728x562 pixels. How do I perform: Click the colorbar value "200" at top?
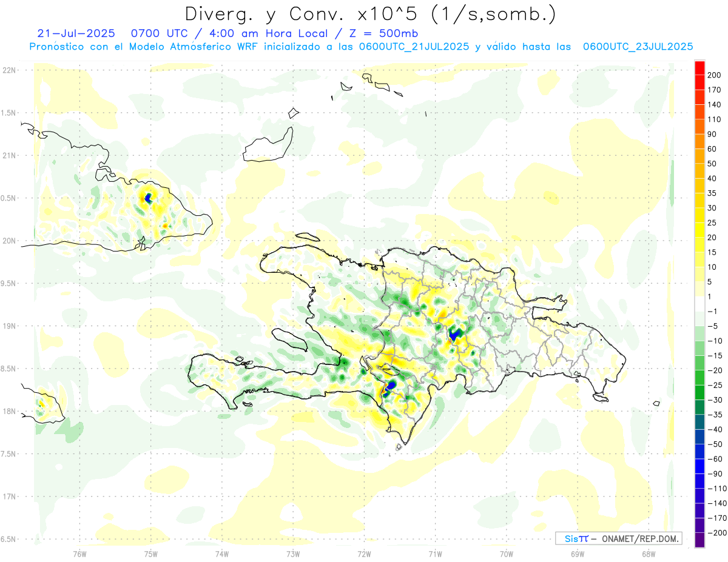[x=715, y=75]
